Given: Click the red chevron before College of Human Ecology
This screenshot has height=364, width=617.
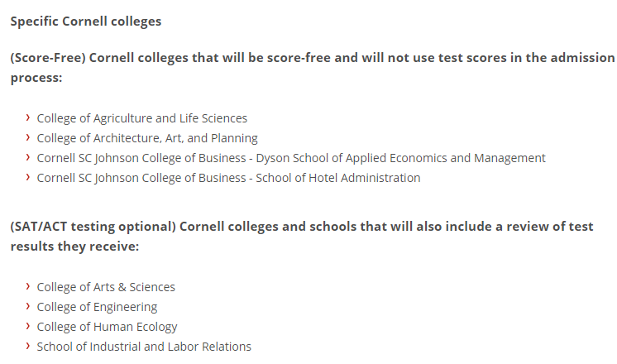Looking at the screenshot, I should (x=28, y=326).
